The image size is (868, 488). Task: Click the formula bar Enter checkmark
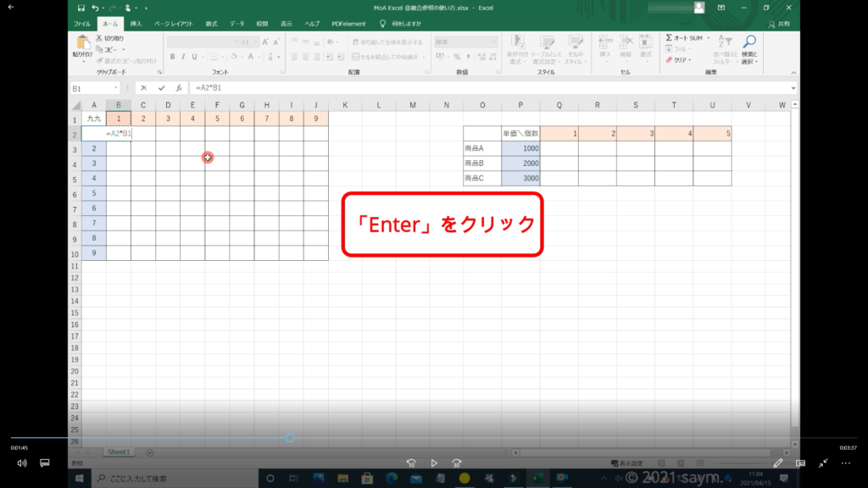[x=161, y=88]
